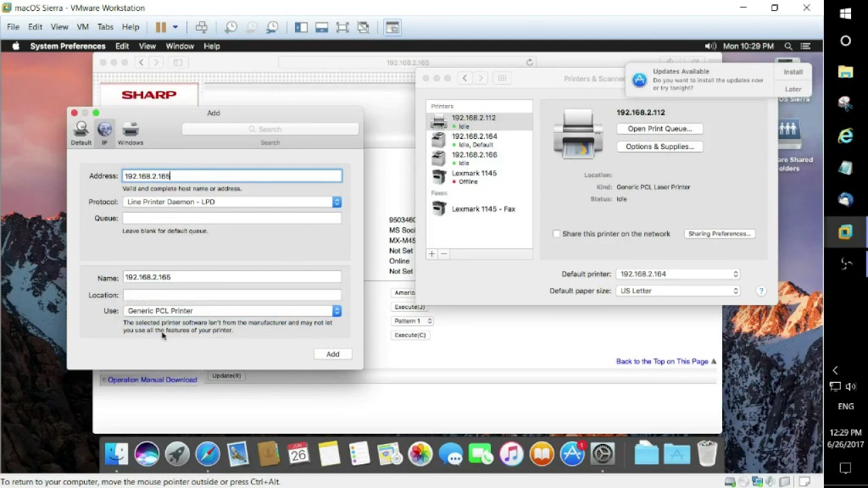This screenshot has height=488, width=868.
Task: Select the Default tab icon in the Add dialog
Action: click(x=81, y=133)
